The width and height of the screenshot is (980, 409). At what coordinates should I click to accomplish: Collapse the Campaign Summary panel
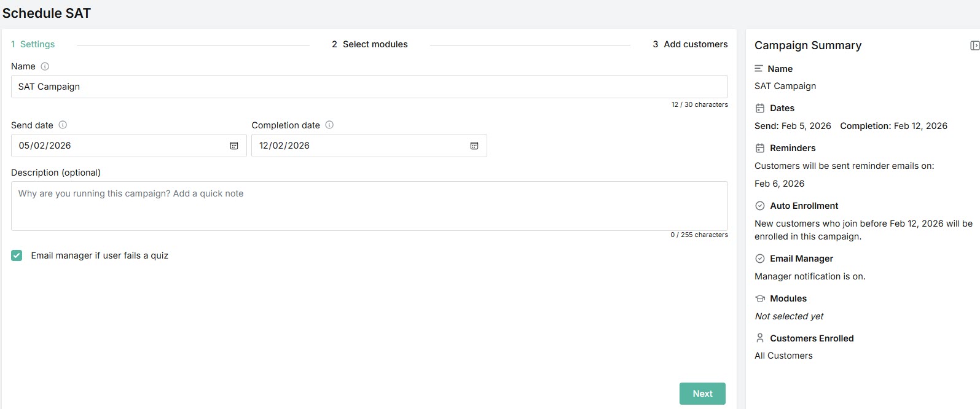tap(974, 45)
